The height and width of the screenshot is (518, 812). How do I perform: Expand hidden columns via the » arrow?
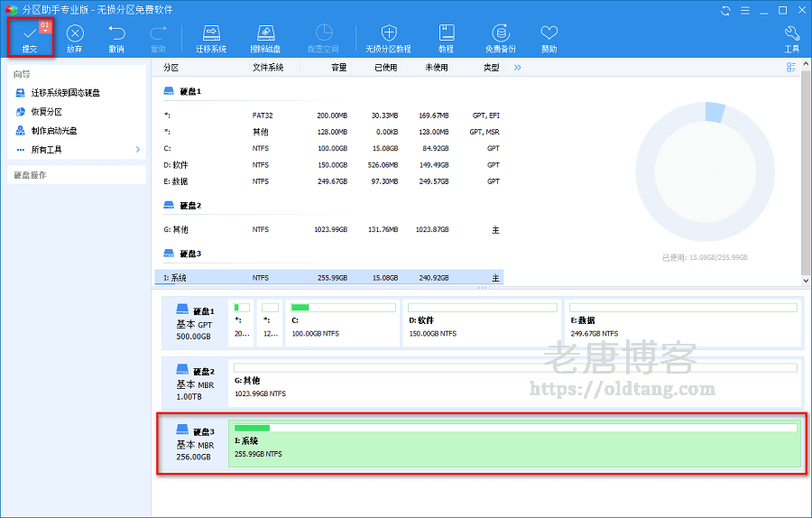517,68
